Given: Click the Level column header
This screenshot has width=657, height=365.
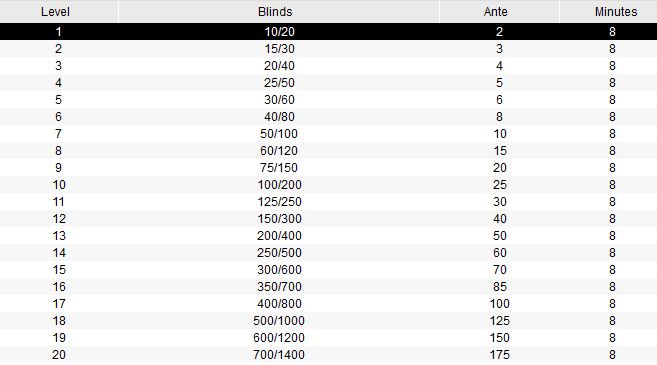Looking at the screenshot, I should click(59, 11).
